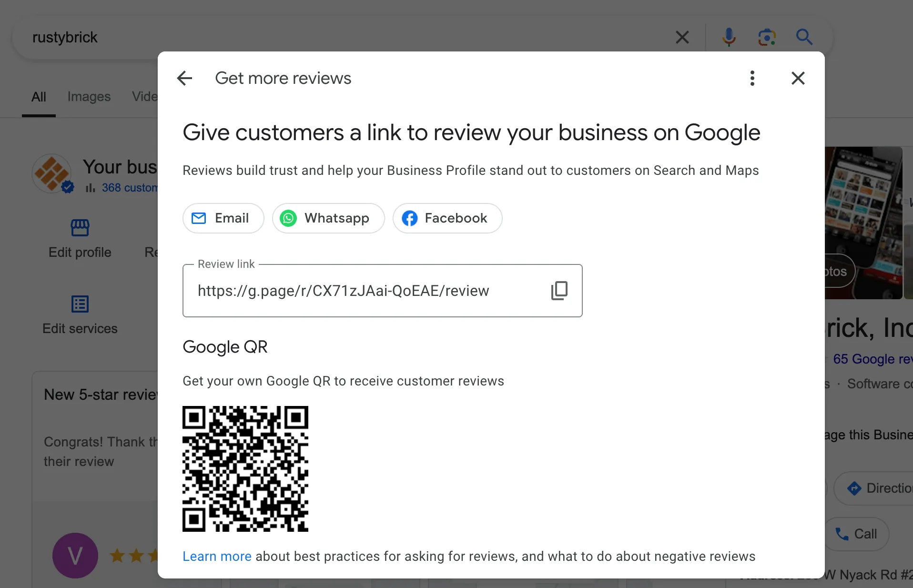Open the three-dot more options menu
This screenshot has height=588, width=913.
pyautogui.click(x=752, y=78)
